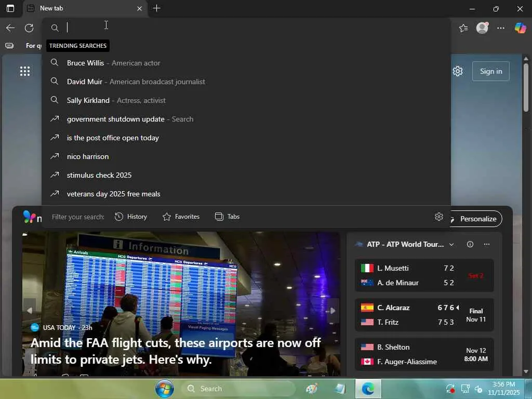Show previous news story arrow
Image resolution: width=532 pixels, height=399 pixels.
30,311
